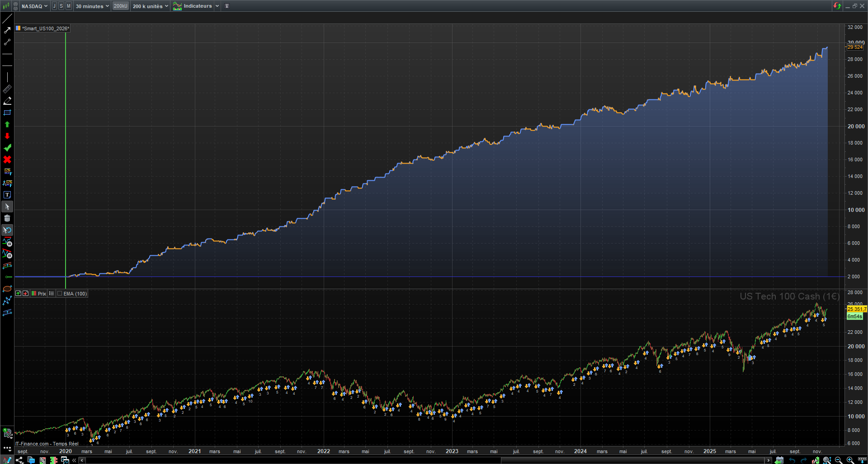Click the Prix red-green color swatch
Image resolution: width=868 pixels, height=464 pixels.
coord(34,294)
